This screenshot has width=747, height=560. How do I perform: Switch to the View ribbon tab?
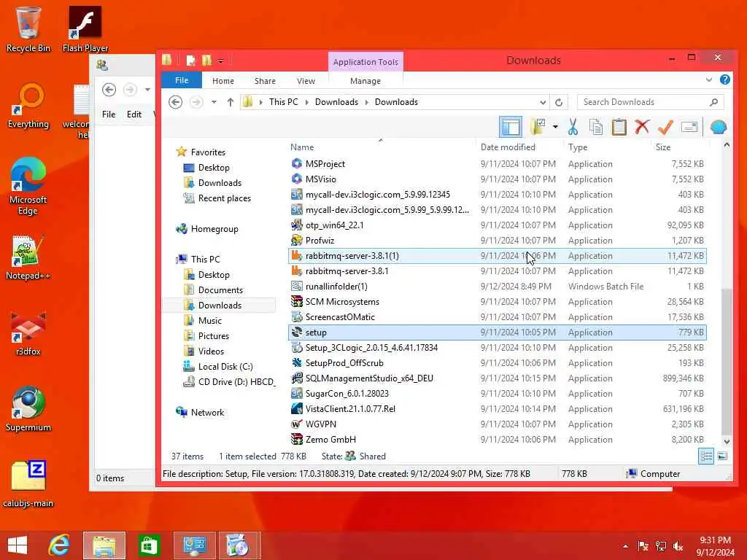[x=306, y=81]
